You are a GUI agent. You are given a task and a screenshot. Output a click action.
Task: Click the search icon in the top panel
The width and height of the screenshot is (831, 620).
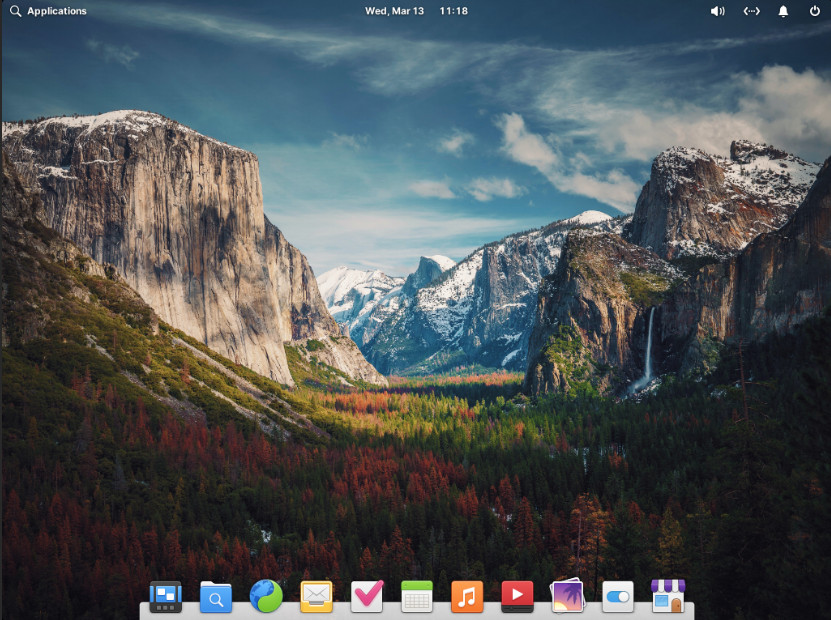(14, 11)
